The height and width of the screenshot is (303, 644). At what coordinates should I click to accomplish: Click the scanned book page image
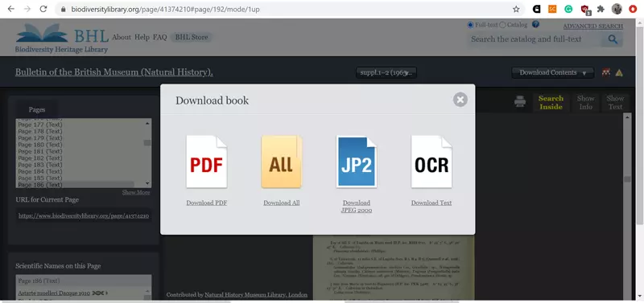(x=394, y=268)
